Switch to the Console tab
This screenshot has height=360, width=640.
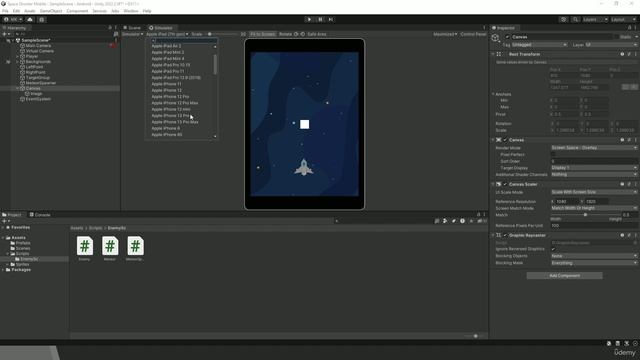point(40,215)
